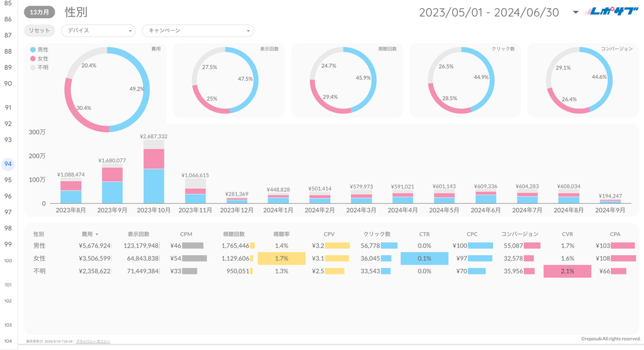The width and height of the screenshot is (644, 350).
Task: Expand the date range picker arrow
Action: pos(575,12)
